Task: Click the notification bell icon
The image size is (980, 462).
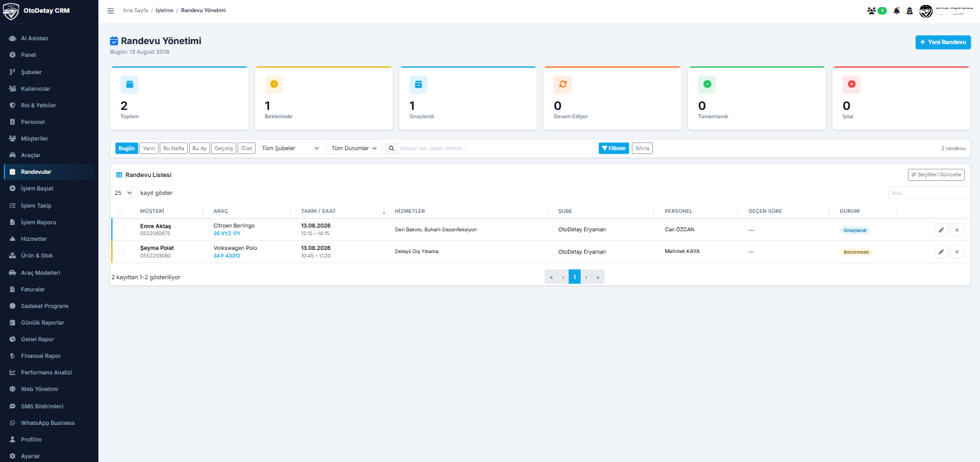Action: point(896,11)
